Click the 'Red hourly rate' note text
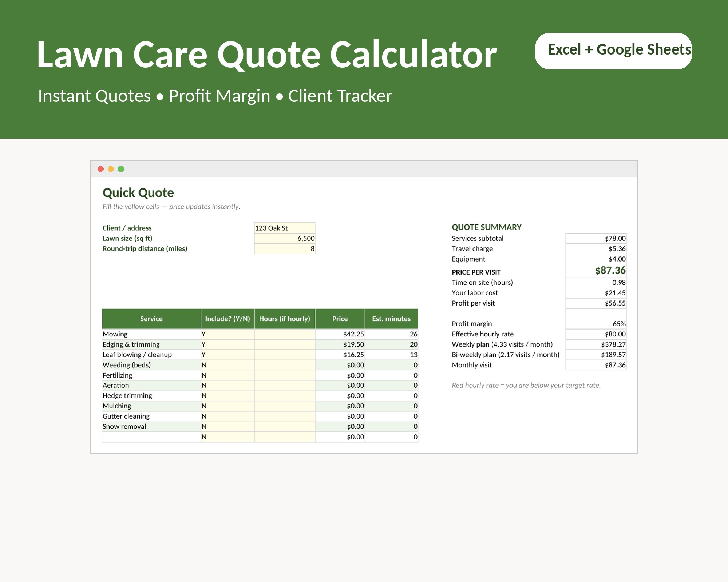Image resolution: width=728 pixels, height=582 pixels. pos(526,385)
